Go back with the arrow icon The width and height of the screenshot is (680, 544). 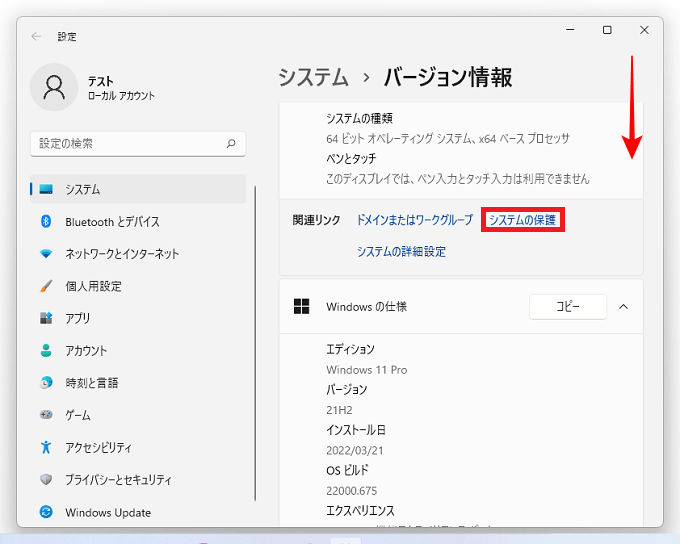click(36, 36)
